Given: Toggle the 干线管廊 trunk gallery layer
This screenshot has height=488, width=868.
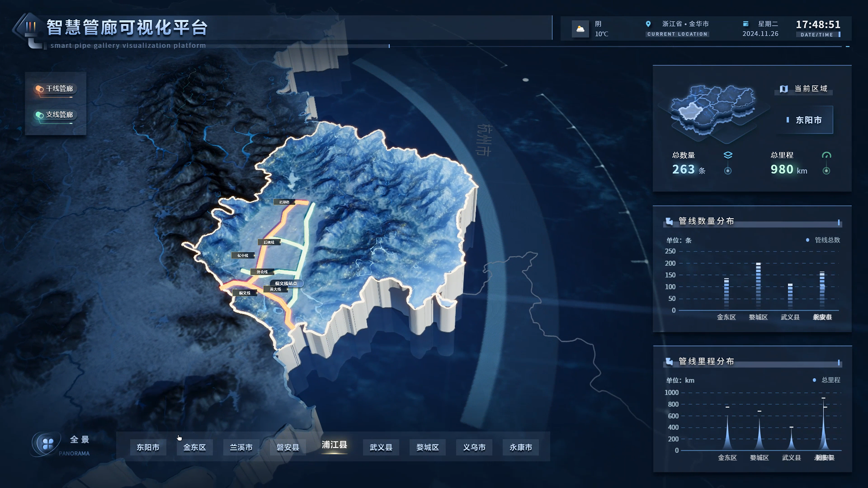Looking at the screenshot, I should click(55, 89).
